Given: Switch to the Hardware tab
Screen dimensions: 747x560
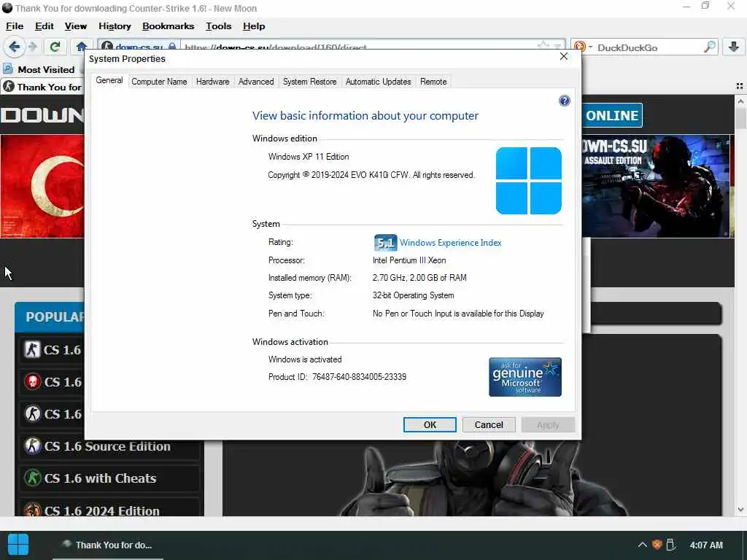Looking at the screenshot, I should (x=212, y=82).
